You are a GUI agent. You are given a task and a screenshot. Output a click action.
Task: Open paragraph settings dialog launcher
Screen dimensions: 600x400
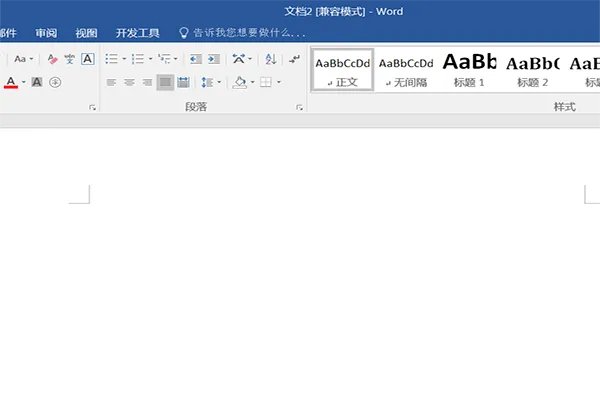(299, 106)
